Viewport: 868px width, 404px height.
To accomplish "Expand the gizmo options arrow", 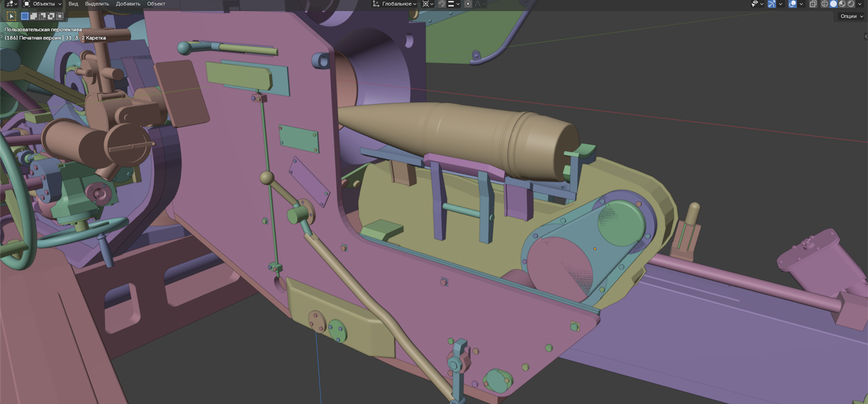I will pos(781,4).
